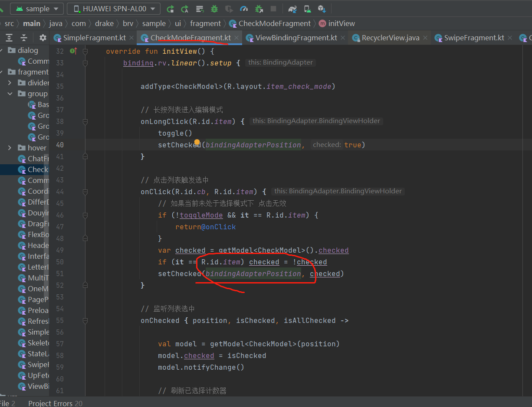Attach debugger to Android process icon
Screen dimensions: 532x407
259,9
